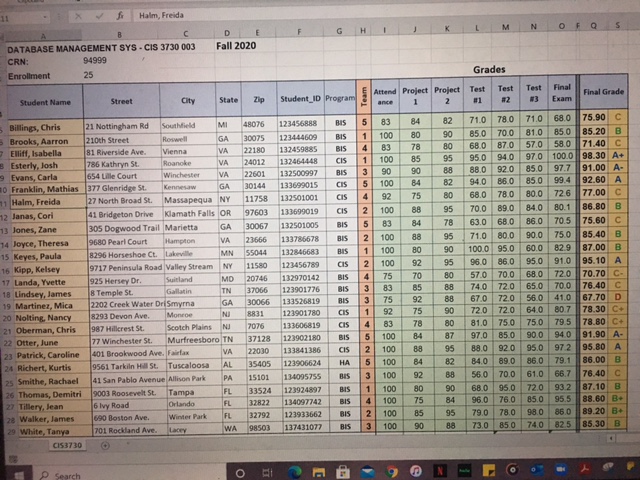Open Microsoft Store from taskbar
Screen dimensions: 640x480
coord(343,473)
